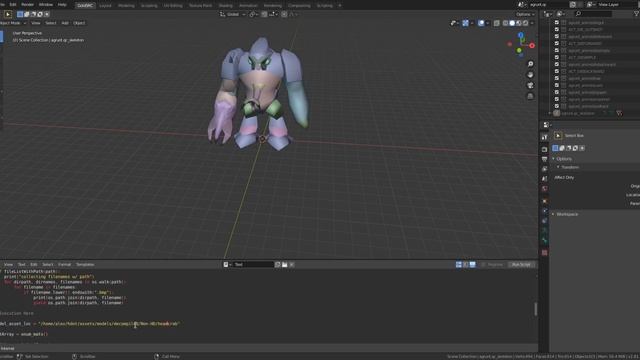Screen dimensions: 640x360
Task: Open Templates menu in text editor
Action: click(85, 265)
